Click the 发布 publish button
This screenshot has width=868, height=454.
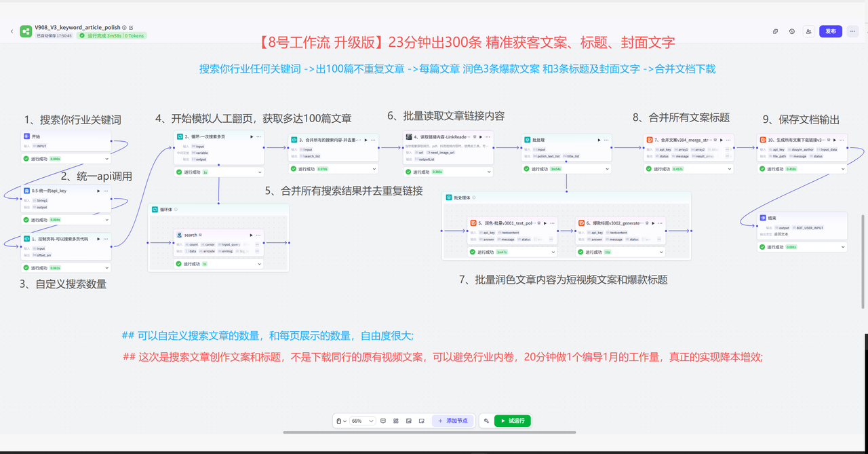point(831,31)
